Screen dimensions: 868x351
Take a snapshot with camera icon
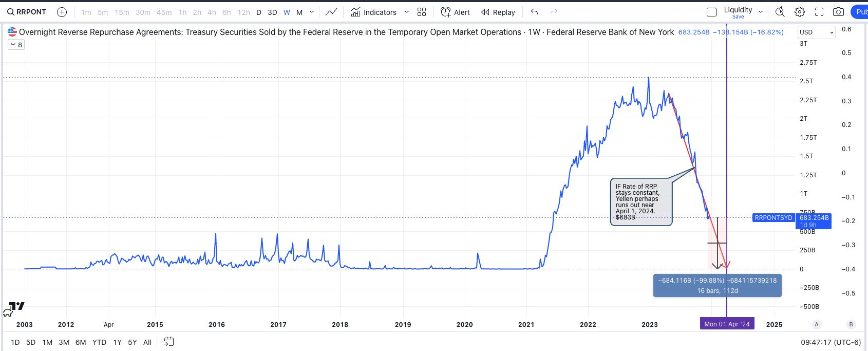[838, 12]
